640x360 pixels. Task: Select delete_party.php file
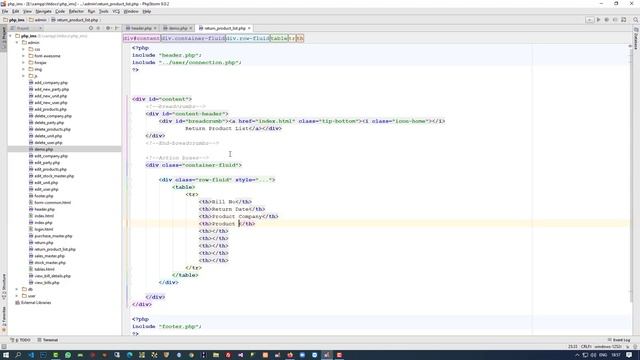pyautogui.click(x=49, y=122)
